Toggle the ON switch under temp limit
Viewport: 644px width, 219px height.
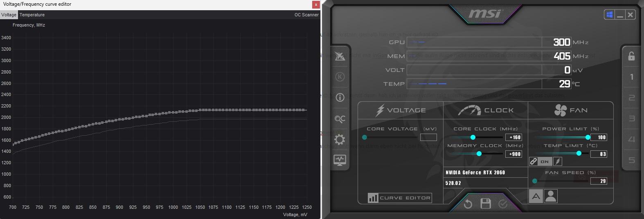(545, 161)
